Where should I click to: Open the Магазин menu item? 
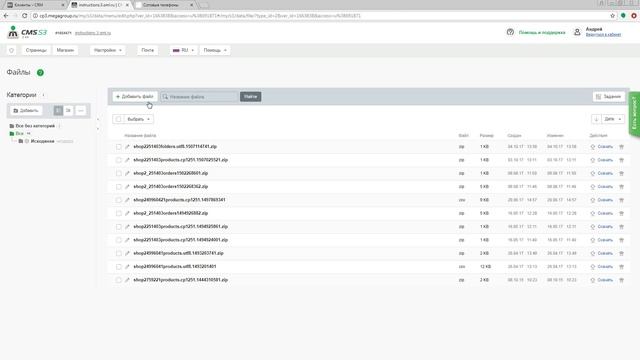(x=65, y=50)
